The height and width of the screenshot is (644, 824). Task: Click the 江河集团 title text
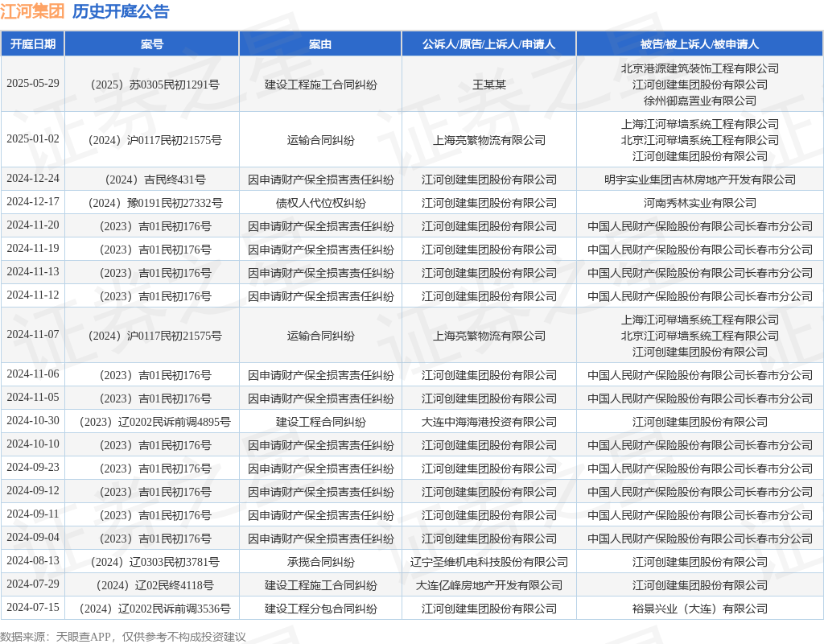[32, 11]
